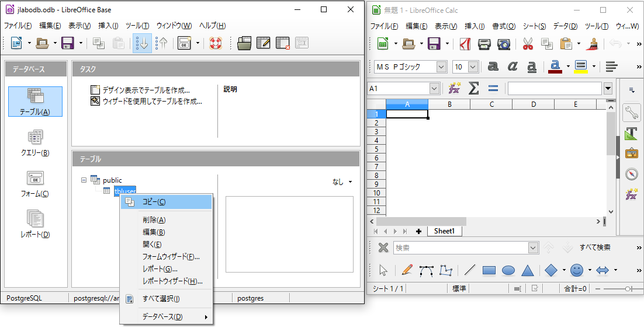
Task: Select the Sheet1 tab in Calc
Action: click(x=444, y=231)
